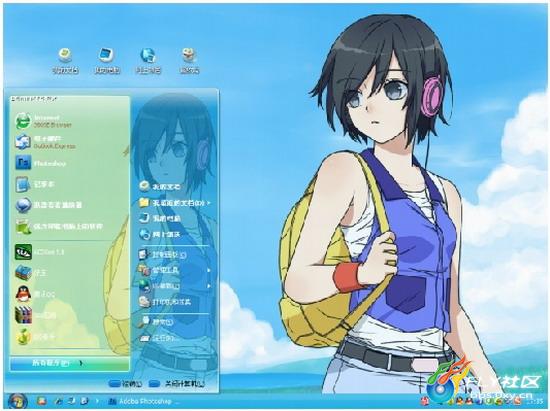Open the My Computer desktop icon
Screen dimensions: 550x411
point(107,61)
